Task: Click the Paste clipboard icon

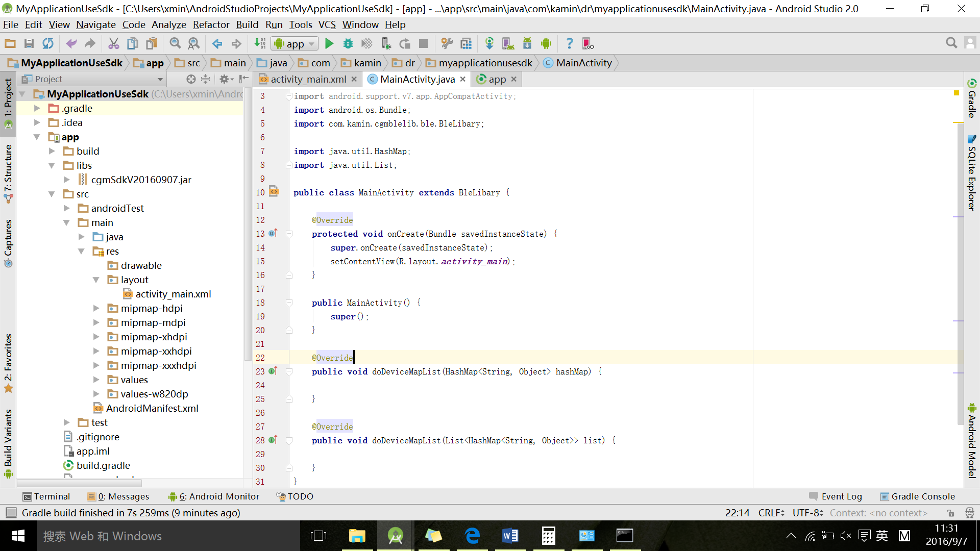Action: point(152,44)
